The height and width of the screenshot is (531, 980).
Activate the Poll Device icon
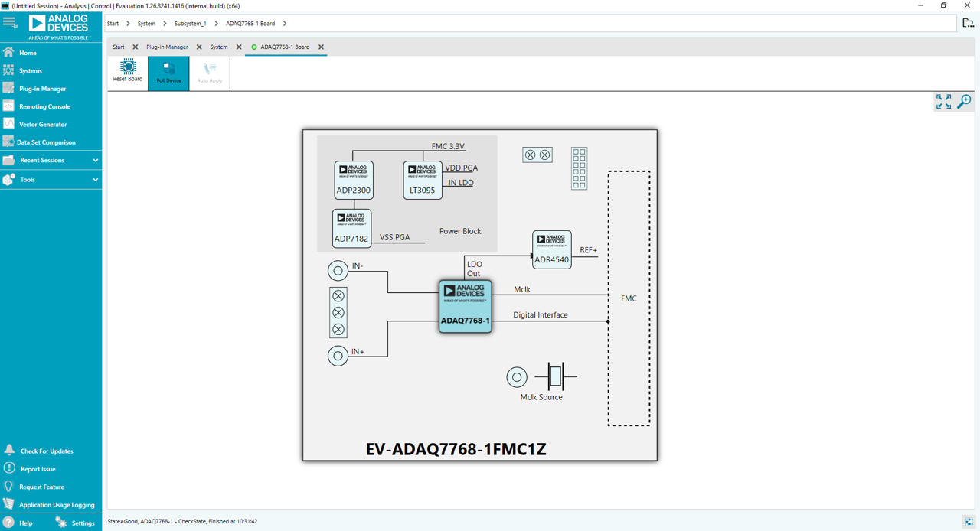168,73
